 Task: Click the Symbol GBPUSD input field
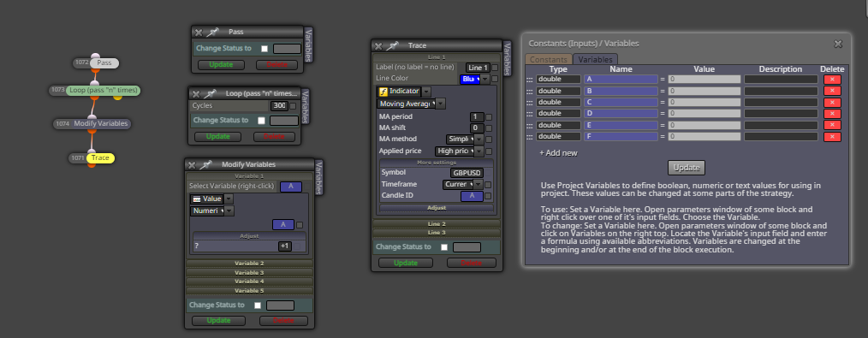click(x=467, y=173)
